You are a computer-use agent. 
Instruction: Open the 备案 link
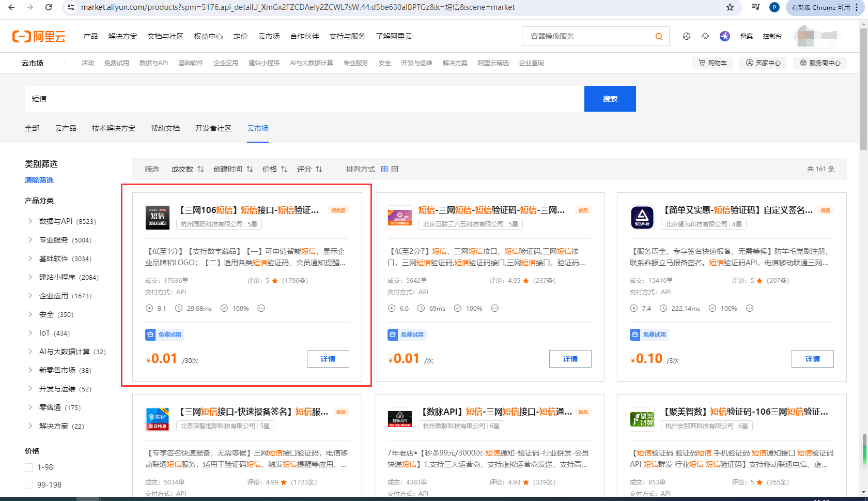click(x=747, y=36)
